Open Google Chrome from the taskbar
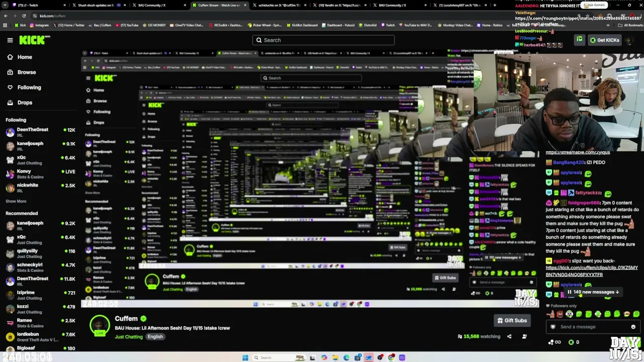The image size is (644, 362). (391, 357)
